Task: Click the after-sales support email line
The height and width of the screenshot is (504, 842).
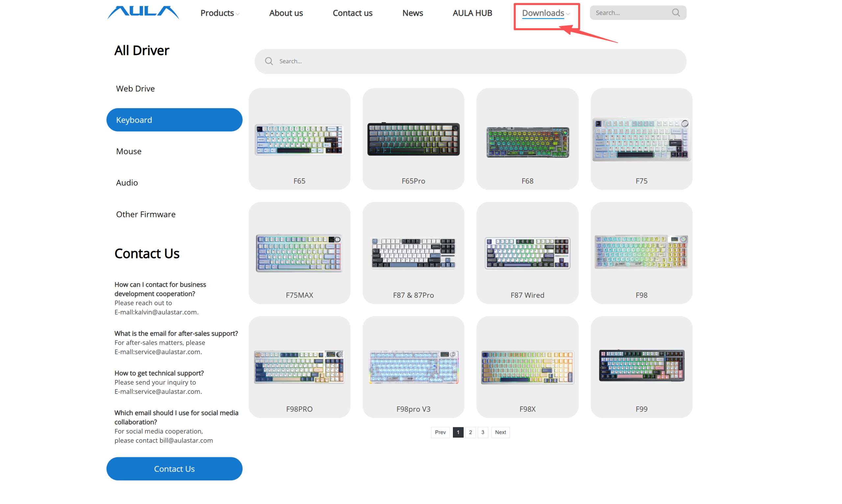Action: click(x=158, y=351)
